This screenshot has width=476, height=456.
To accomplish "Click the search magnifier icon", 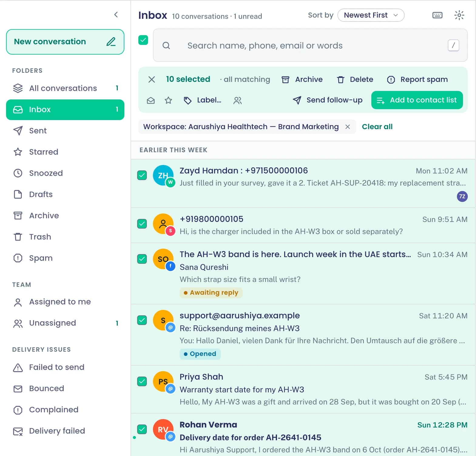I will point(166,45).
